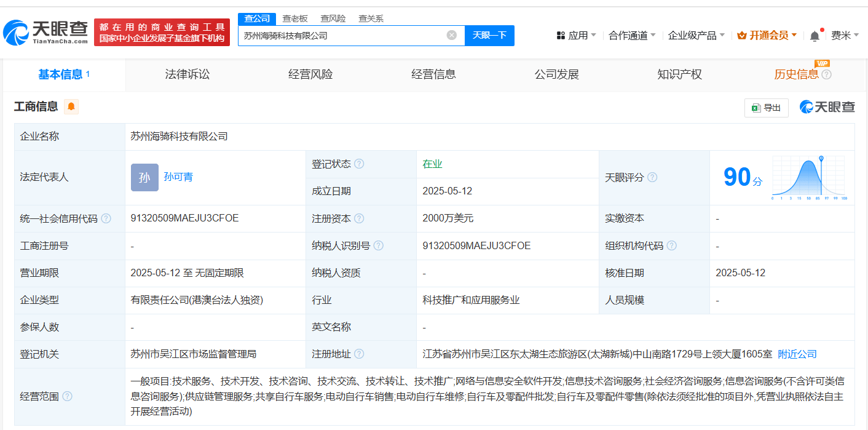The image size is (868, 430).
Task: Click help icon beside 天眼评分
Action: pos(652,177)
